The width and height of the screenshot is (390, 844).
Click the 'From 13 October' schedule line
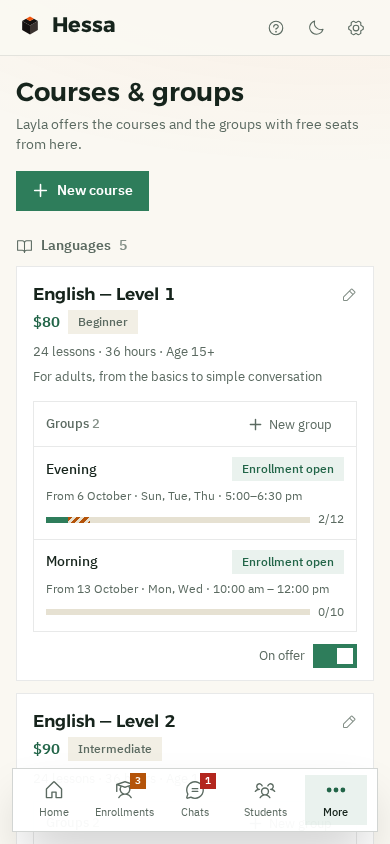click(188, 589)
